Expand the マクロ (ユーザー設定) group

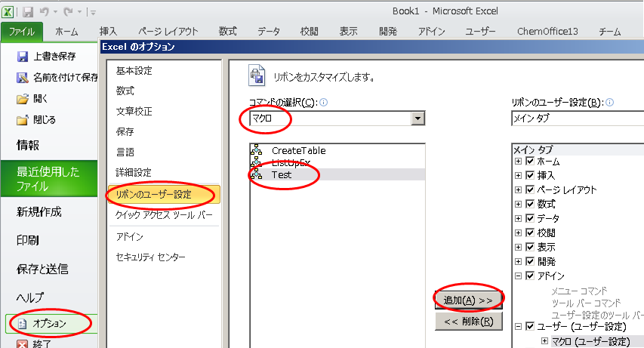coord(544,340)
